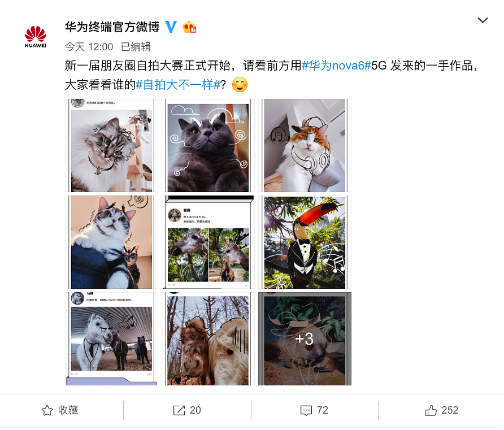Open the toucan in tuxedo photo

pyautogui.click(x=305, y=242)
